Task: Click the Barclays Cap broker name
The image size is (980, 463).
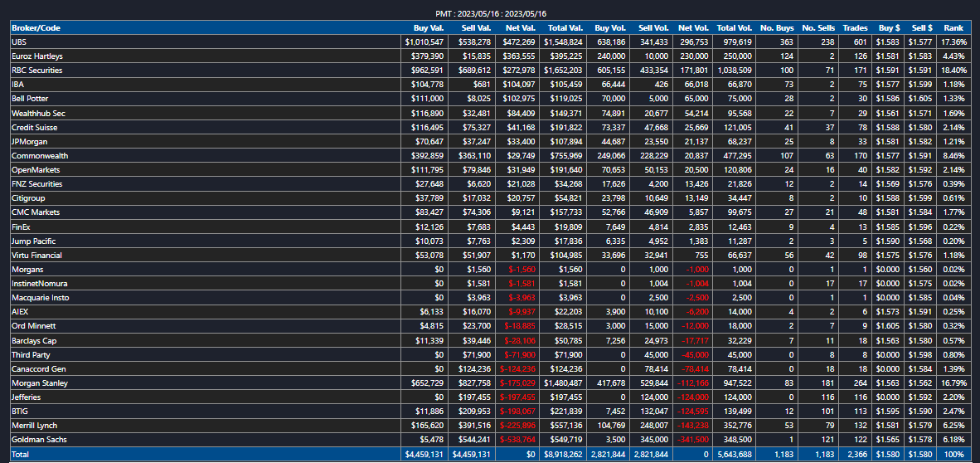Action: 34,341
